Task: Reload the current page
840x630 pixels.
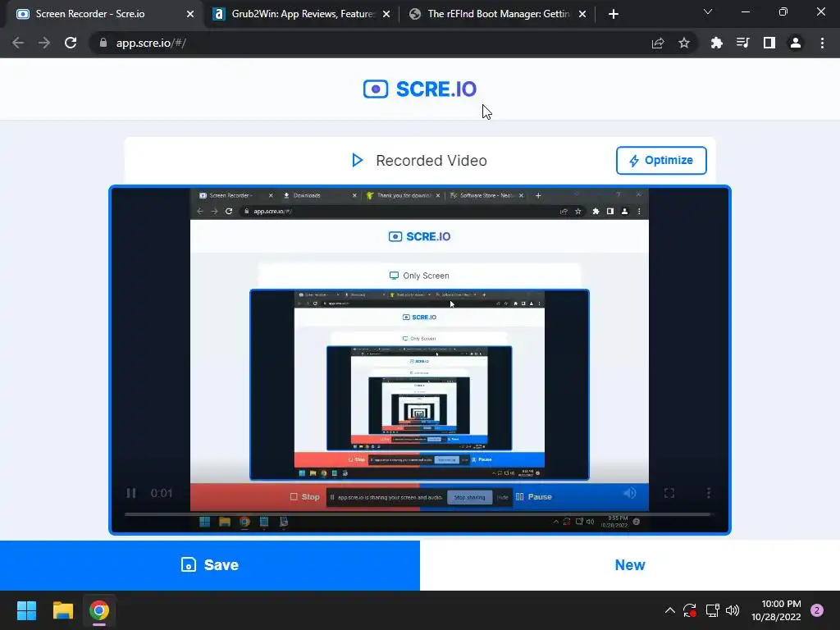Action: 71,43
